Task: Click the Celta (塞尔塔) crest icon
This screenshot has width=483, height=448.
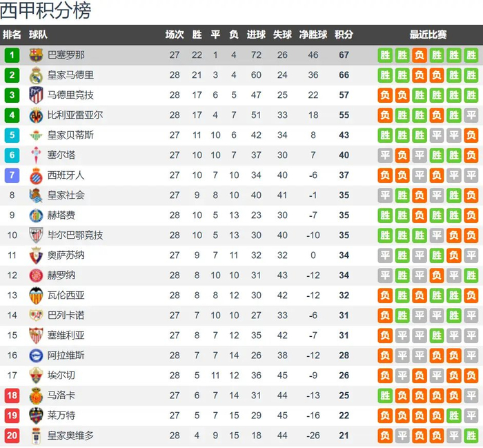Action: [36, 155]
